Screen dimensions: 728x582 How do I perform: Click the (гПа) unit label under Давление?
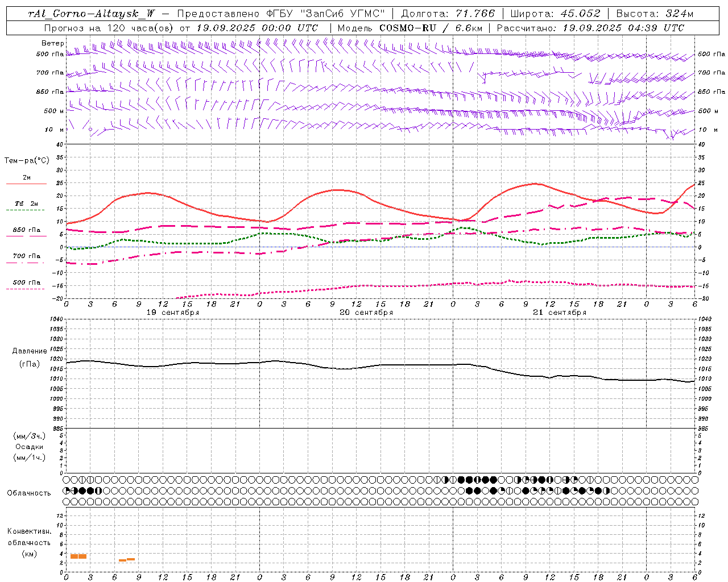30,364
